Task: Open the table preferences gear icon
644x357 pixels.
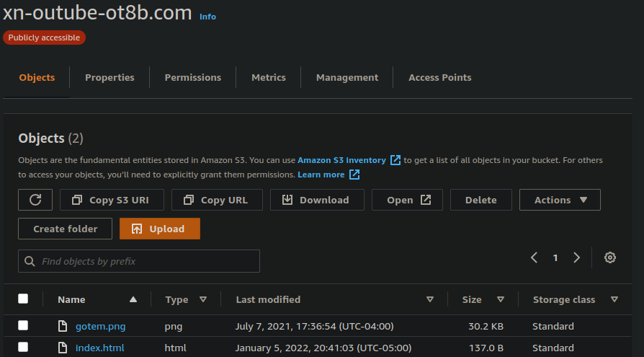Action: pyautogui.click(x=610, y=257)
